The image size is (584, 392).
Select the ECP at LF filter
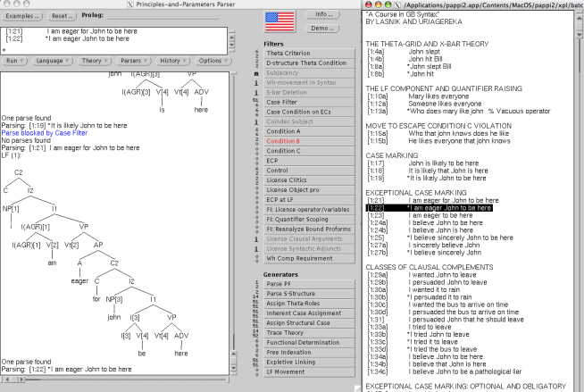pyautogui.click(x=309, y=199)
